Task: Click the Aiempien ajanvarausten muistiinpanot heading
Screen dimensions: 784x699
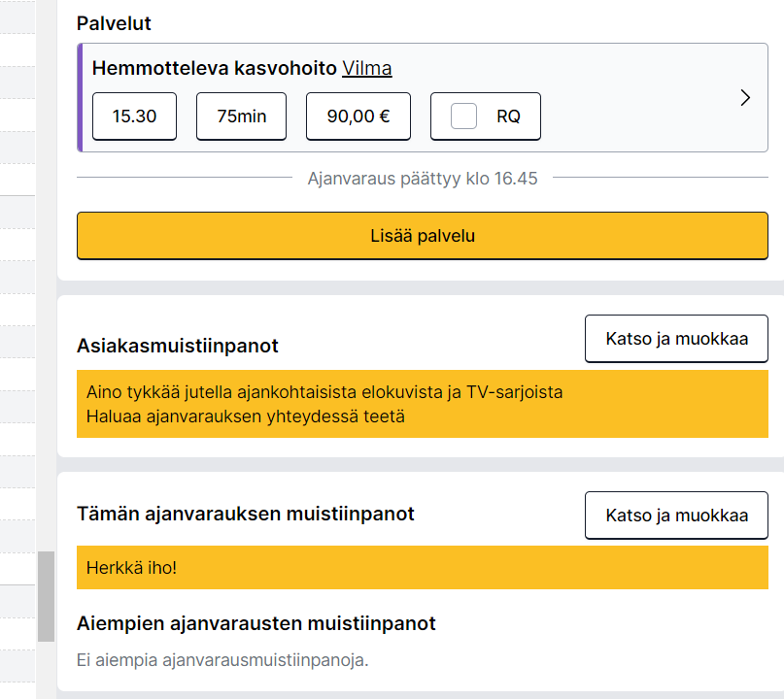Action: tap(256, 623)
